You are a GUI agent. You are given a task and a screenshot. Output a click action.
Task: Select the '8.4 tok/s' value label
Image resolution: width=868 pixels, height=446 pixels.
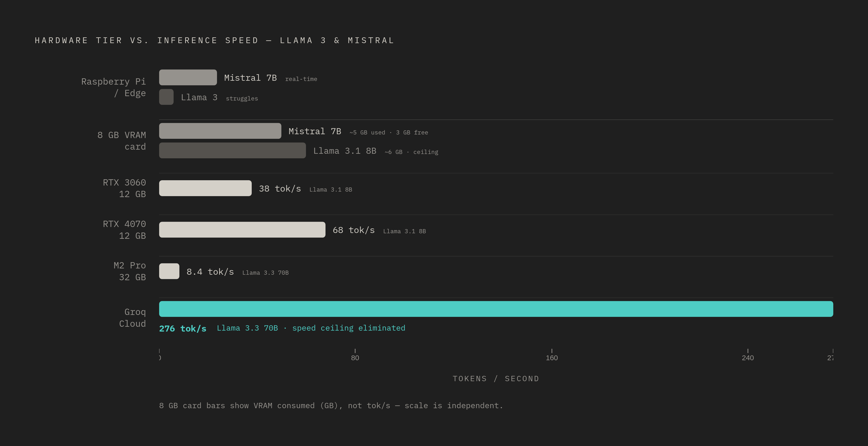pos(210,272)
